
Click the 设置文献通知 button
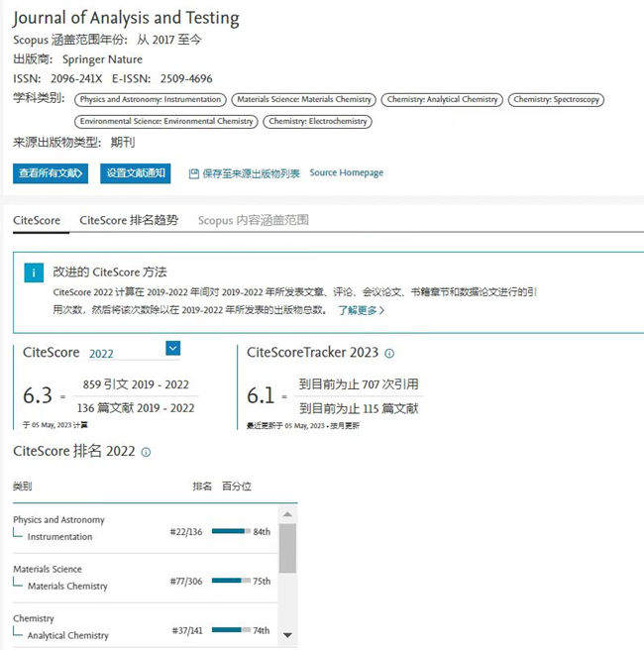click(x=136, y=173)
